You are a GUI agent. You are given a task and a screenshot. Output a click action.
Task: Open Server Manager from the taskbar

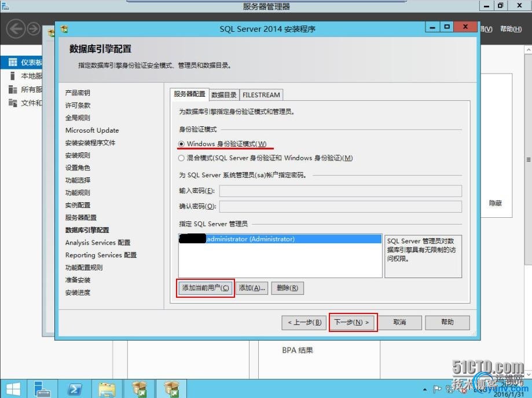42,389
